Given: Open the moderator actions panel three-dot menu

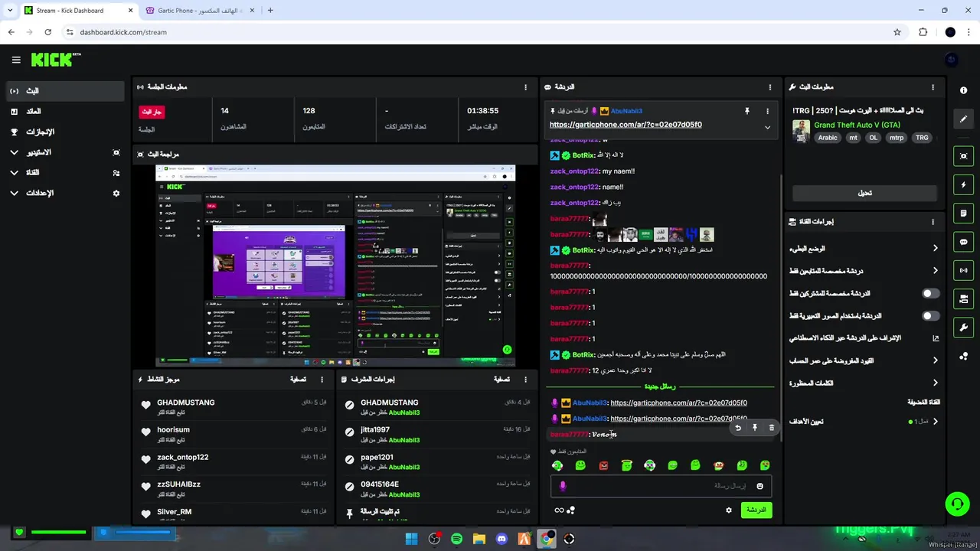Looking at the screenshot, I should click(x=525, y=379).
